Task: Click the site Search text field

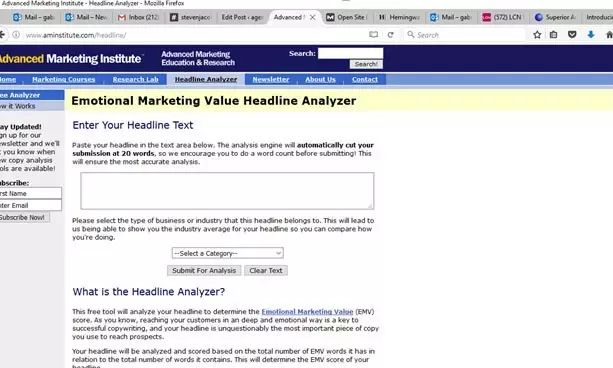Action: tap(350, 53)
